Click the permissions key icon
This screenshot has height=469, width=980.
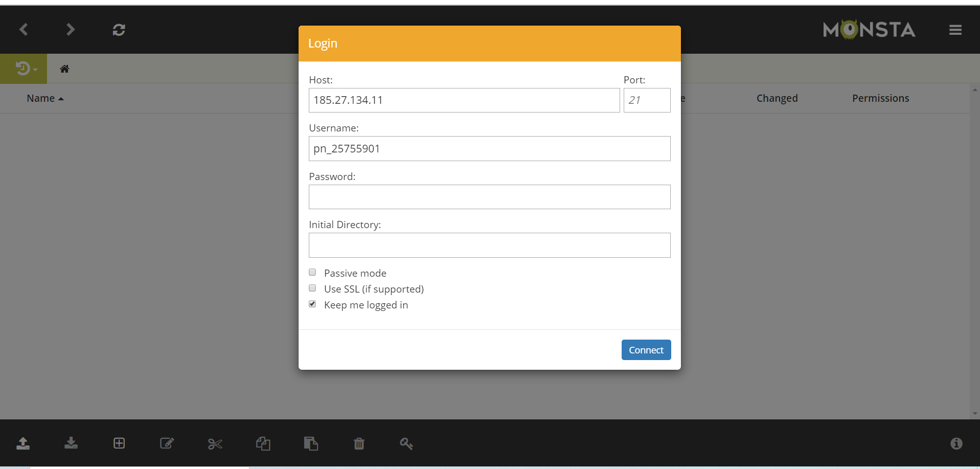click(406, 443)
